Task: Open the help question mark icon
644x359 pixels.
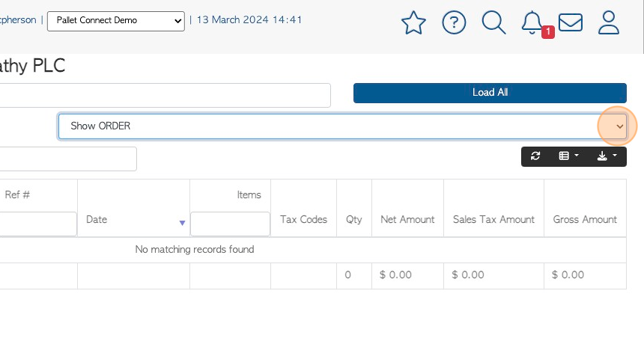Action: [x=454, y=22]
